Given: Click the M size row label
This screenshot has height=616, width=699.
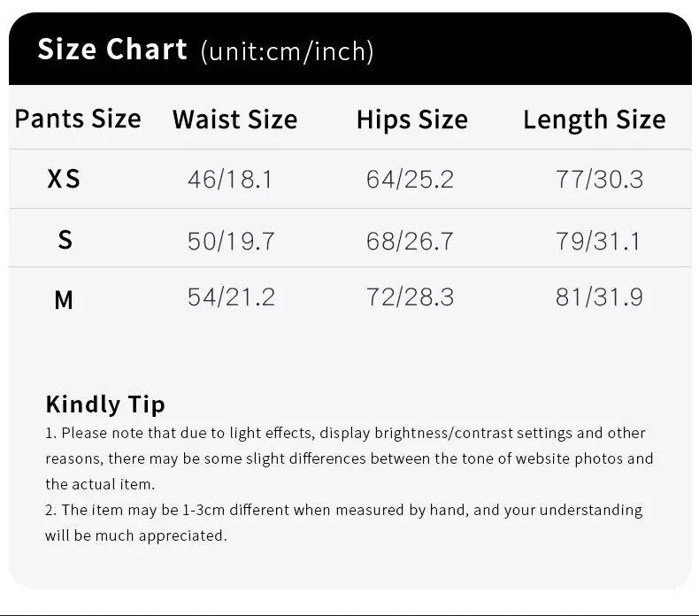Looking at the screenshot, I should click(x=64, y=300).
